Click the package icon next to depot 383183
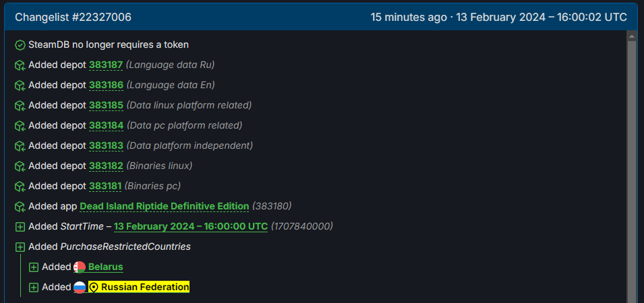The height and width of the screenshot is (303, 644). (x=20, y=146)
